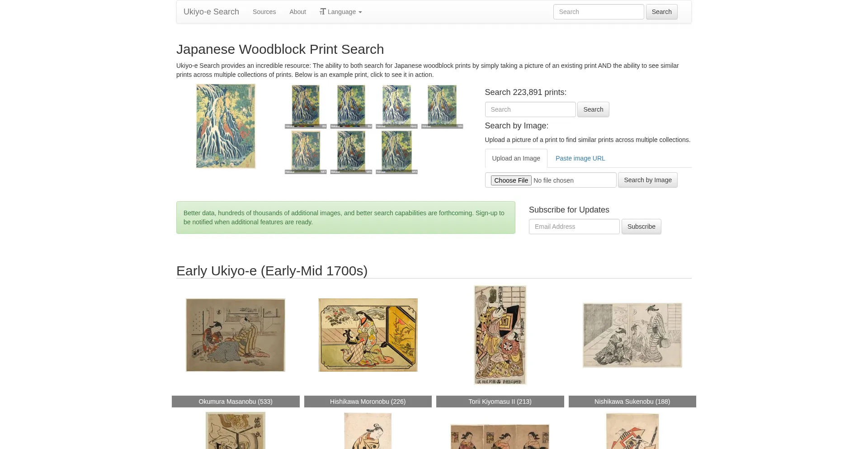Screen dimensions: 868x449
Task: Open the Language dropdown menu
Action: (x=341, y=12)
